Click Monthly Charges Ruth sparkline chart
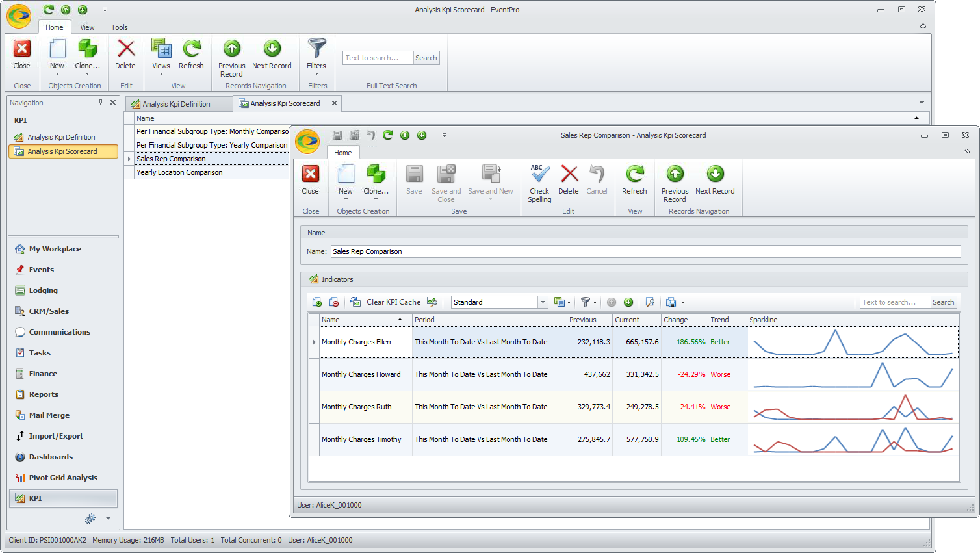980x553 pixels. (853, 407)
